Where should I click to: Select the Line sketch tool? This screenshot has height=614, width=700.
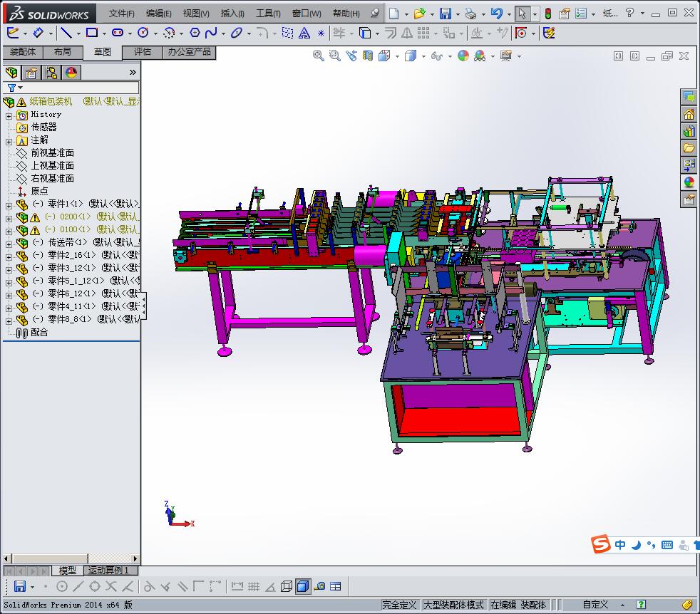pyautogui.click(x=66, y=33)
